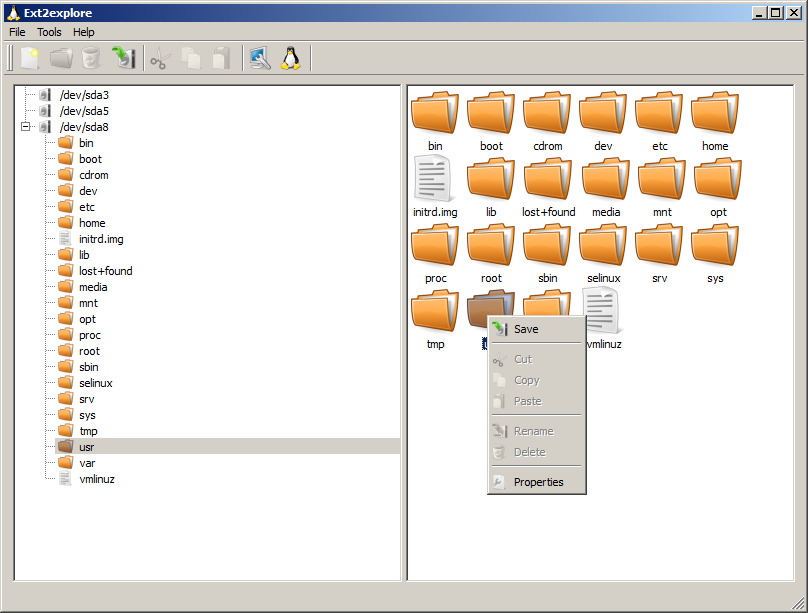808x613 pixels.
Task: Click Cut in the context menu
Action: 536,359
